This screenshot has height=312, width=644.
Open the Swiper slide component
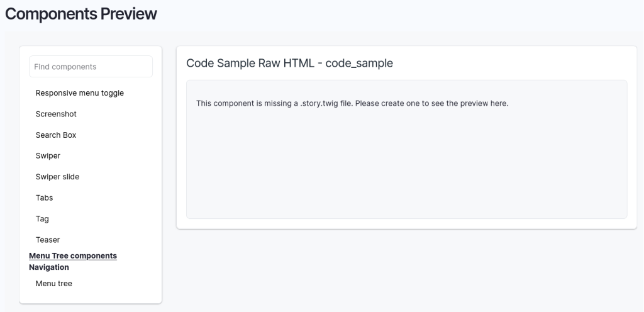coord(57,177)
